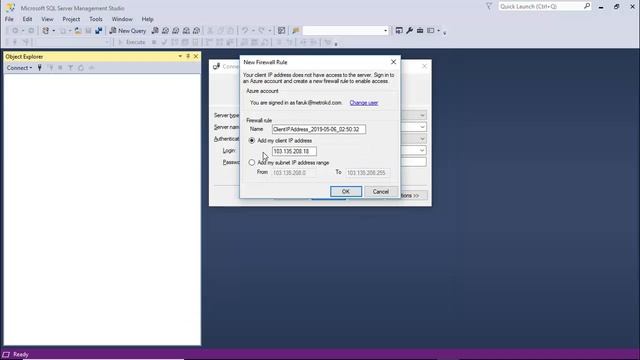Open the toolbar search combo box dropdown
Viewport: 640px width, 360px height.
pos(385,31)
